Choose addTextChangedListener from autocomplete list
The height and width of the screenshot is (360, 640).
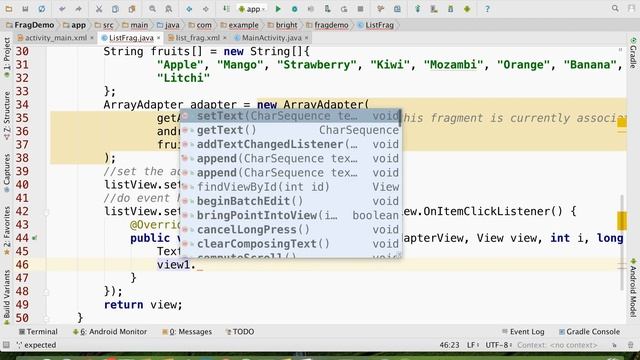click(290, 144)
